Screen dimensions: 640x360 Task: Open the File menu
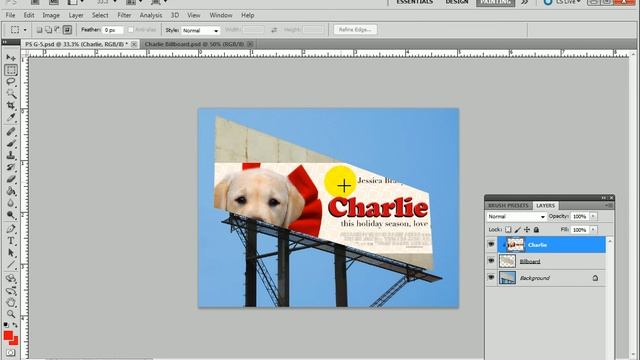(10, 15)
